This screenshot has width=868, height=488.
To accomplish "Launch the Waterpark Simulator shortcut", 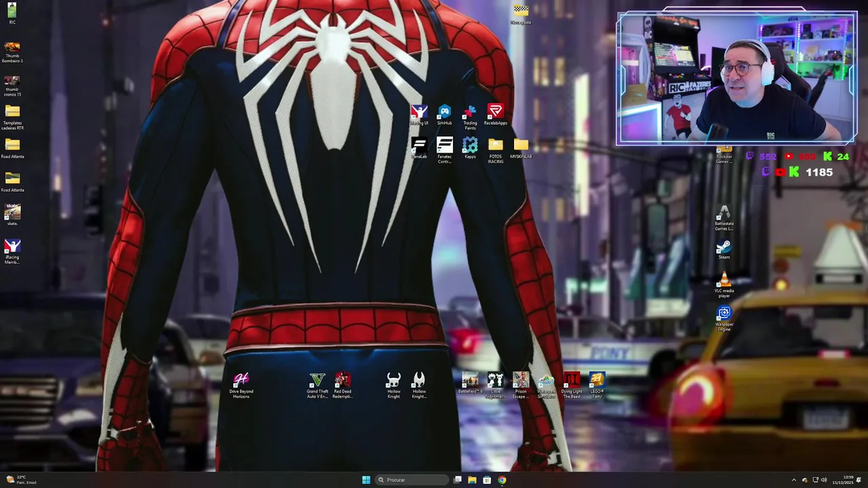I will pyautogui.click(x=546, y=385).
